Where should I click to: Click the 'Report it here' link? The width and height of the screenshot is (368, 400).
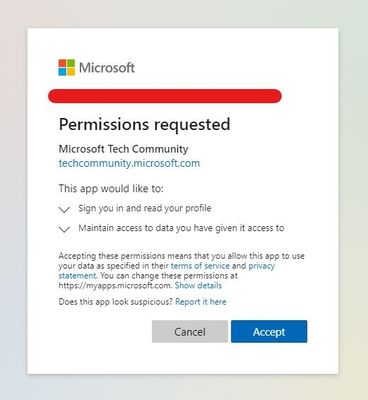[201, 302]
